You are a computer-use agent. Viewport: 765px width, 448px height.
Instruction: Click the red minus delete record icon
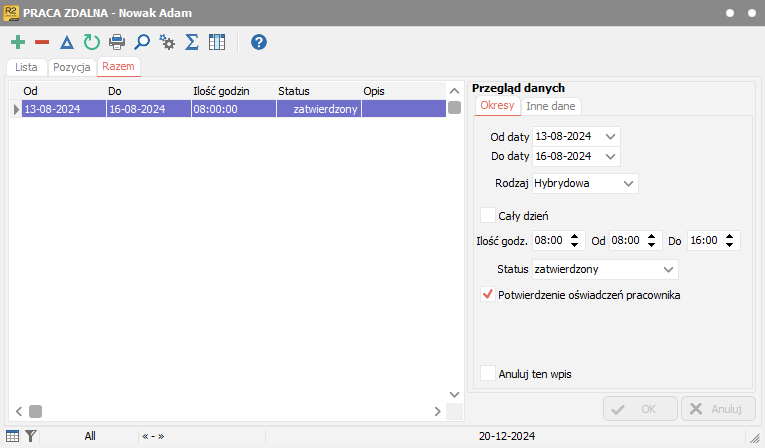click(42, 42)
